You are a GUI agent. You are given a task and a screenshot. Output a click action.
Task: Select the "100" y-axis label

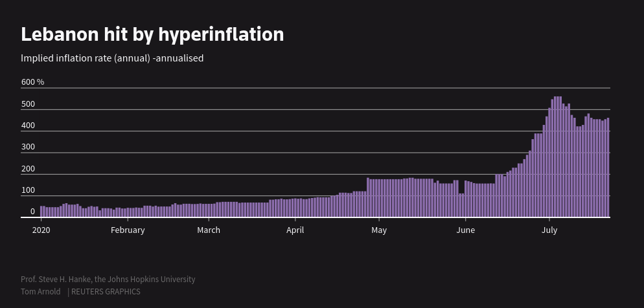coord(28,190)
